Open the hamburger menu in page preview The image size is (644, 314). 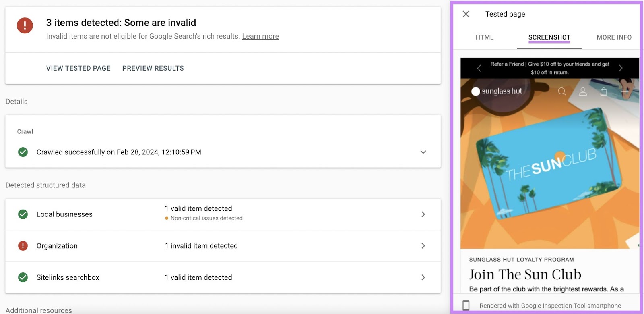coord(625,91)
